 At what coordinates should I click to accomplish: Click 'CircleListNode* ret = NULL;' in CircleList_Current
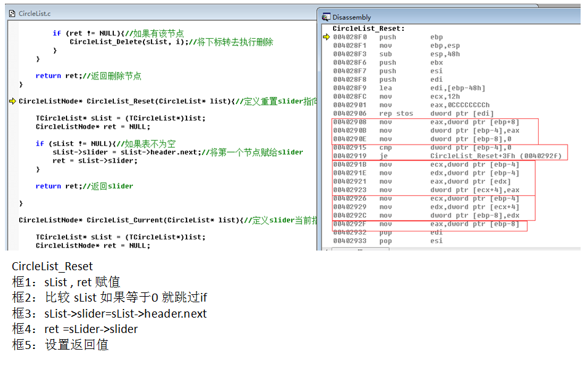pyautogui.click(x=93, y=246)
